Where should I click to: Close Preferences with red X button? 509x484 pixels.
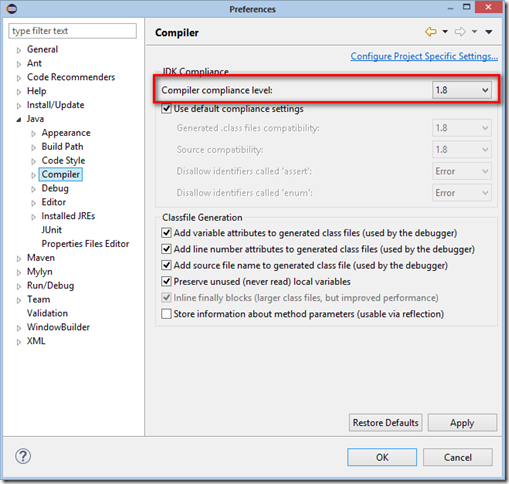(488, 7)
